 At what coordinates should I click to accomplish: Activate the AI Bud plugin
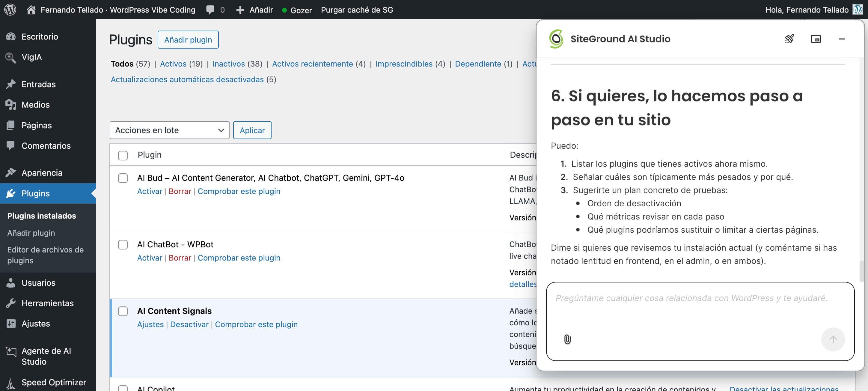click(150, 191)
